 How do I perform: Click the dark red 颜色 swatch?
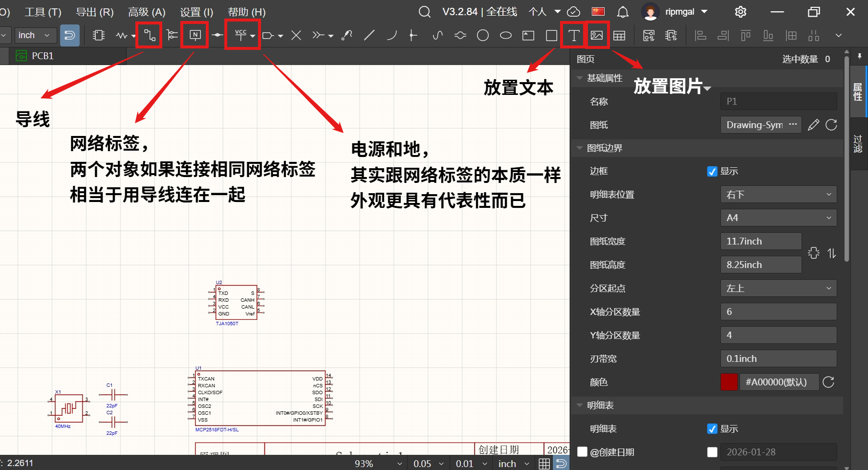click(729, 382)
